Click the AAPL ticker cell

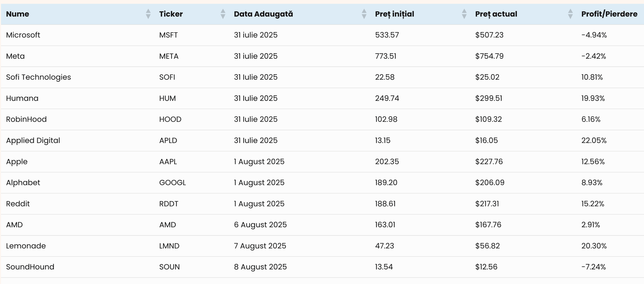pos(168,162)
